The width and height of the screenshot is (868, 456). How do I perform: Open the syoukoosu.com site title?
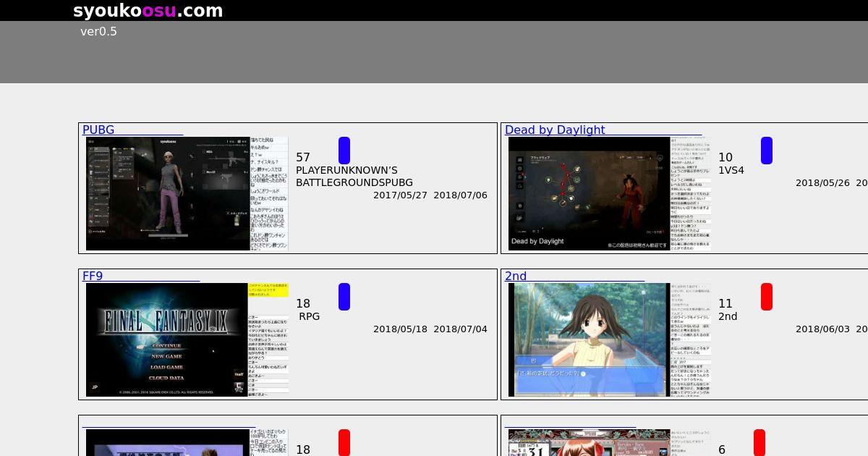pyautogui.click(x=148, y=11)
